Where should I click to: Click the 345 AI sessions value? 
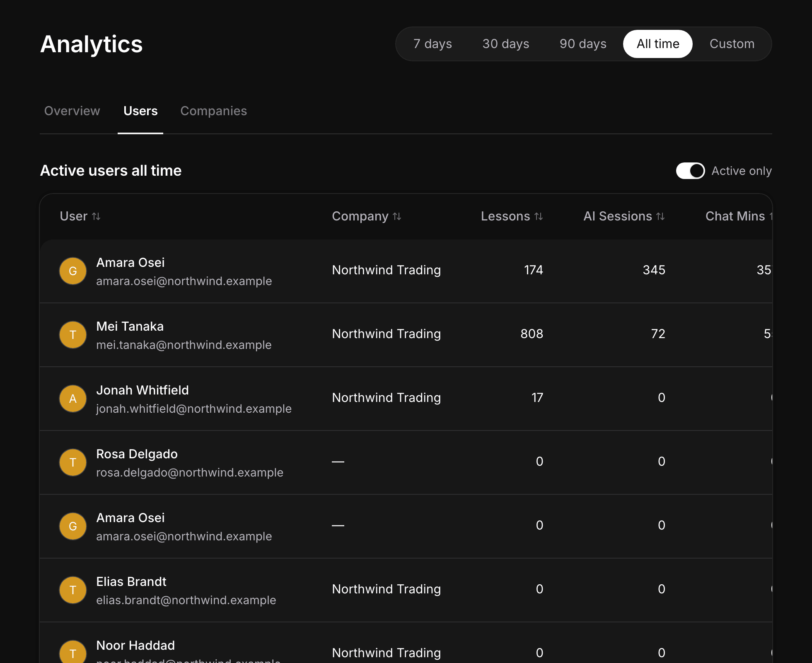point(654,270)
